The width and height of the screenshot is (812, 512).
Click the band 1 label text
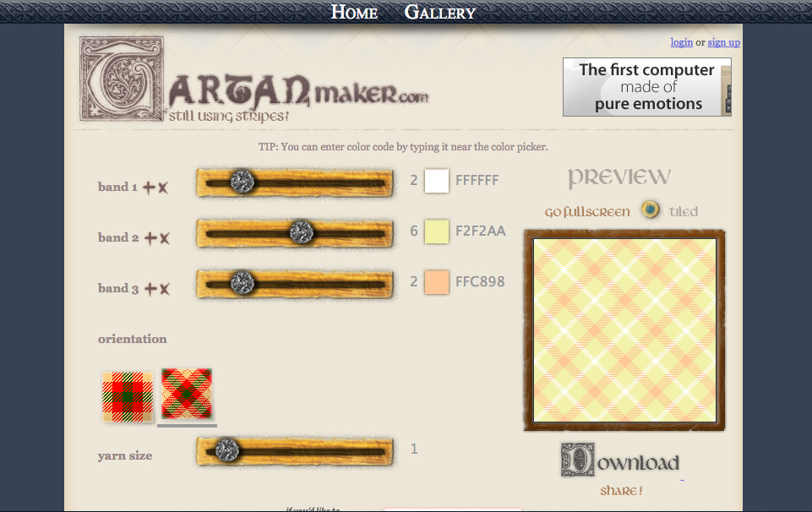pos(117,187)
